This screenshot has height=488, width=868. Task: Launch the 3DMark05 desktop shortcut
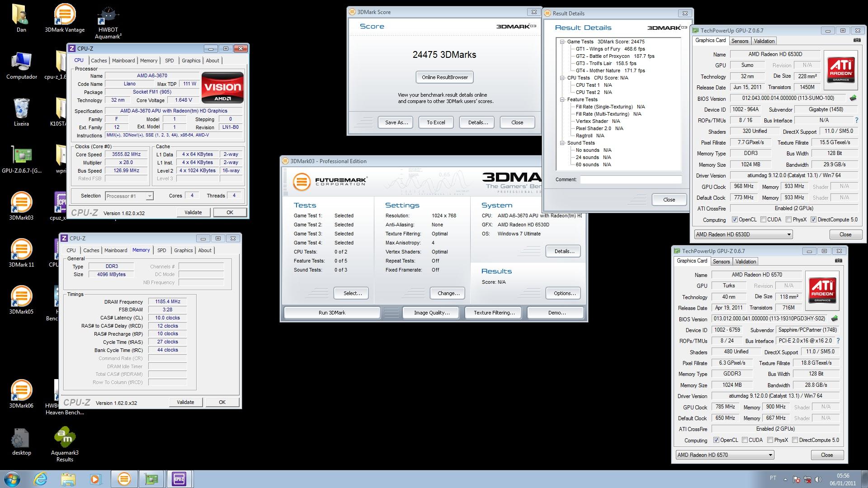click(x=21, y=300)
